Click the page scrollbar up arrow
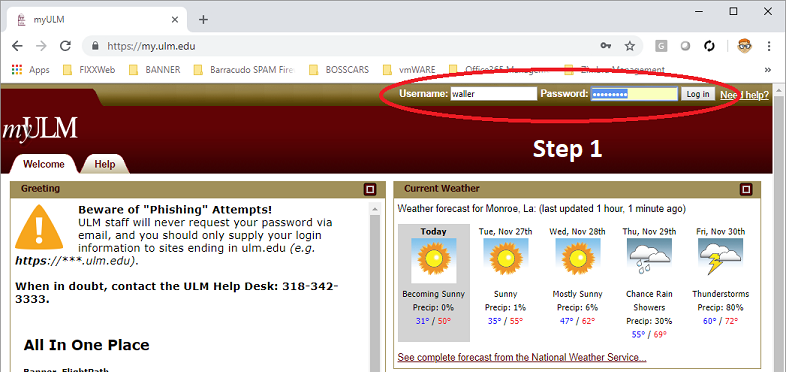This screenshot has width=786, height=372. (x=778, y=91)
